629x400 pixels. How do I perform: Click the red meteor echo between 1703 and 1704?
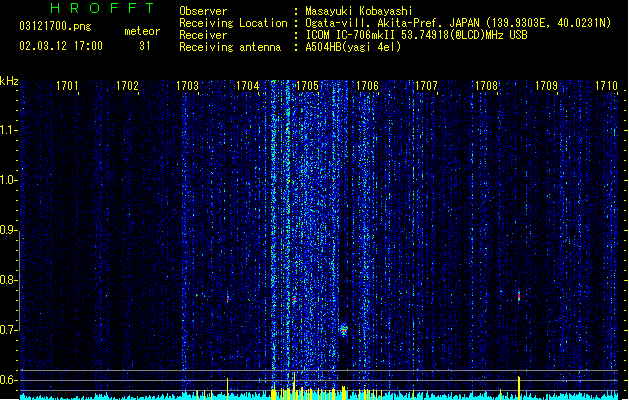(227, 299)
